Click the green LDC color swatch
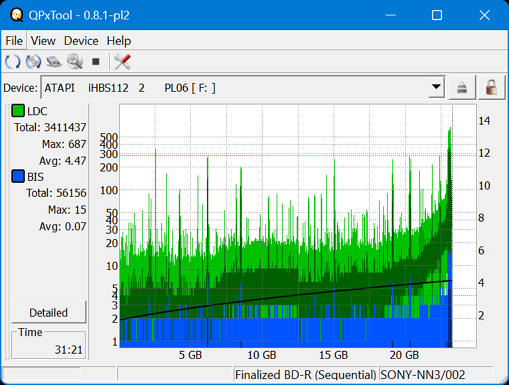509x385 pixels. click(18, 111)
